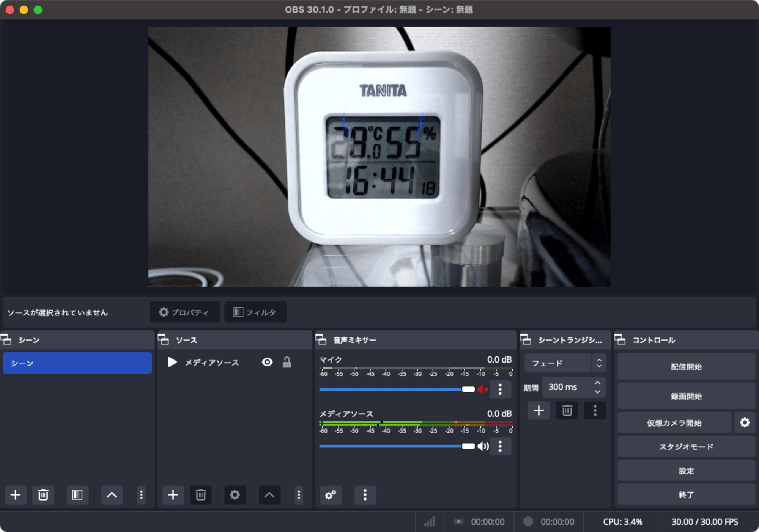Select メディアソース in sources list
The image size is (759, 532).
212,363
